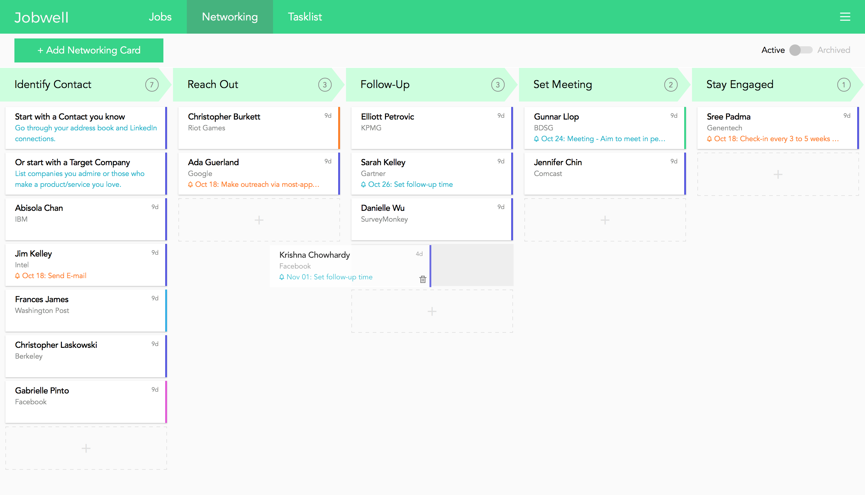Click plus placeholder in Reach Out column

click(x=259, y=220)
